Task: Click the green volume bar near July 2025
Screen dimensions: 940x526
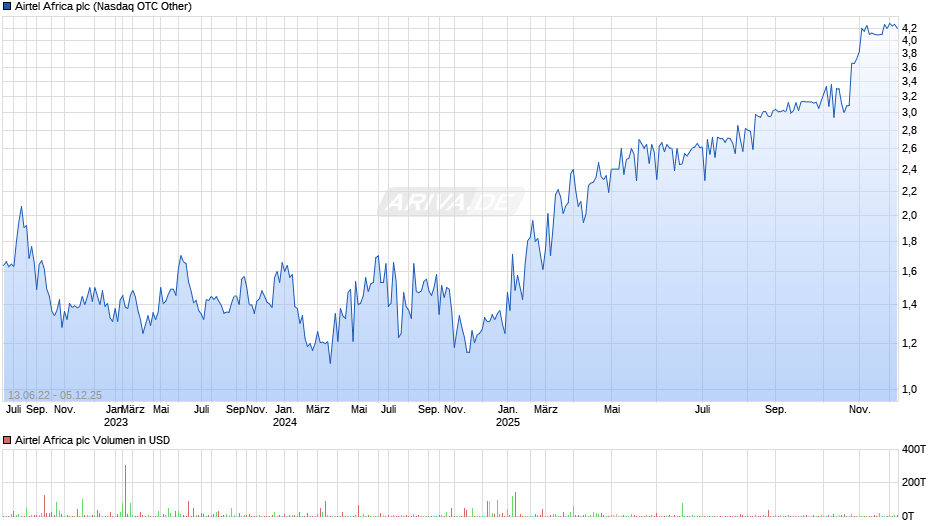Action: pyautogui.click(x=682, y=510)
